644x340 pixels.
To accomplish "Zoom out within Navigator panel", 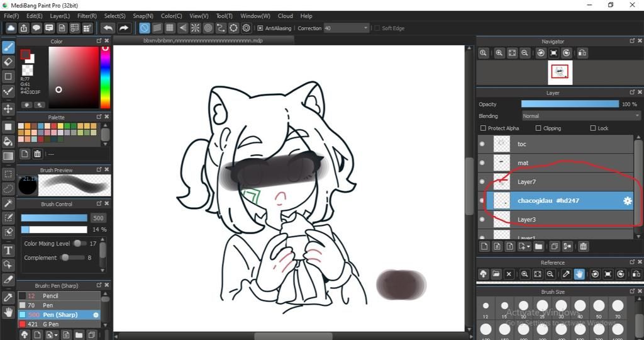I will coord(525,53).
